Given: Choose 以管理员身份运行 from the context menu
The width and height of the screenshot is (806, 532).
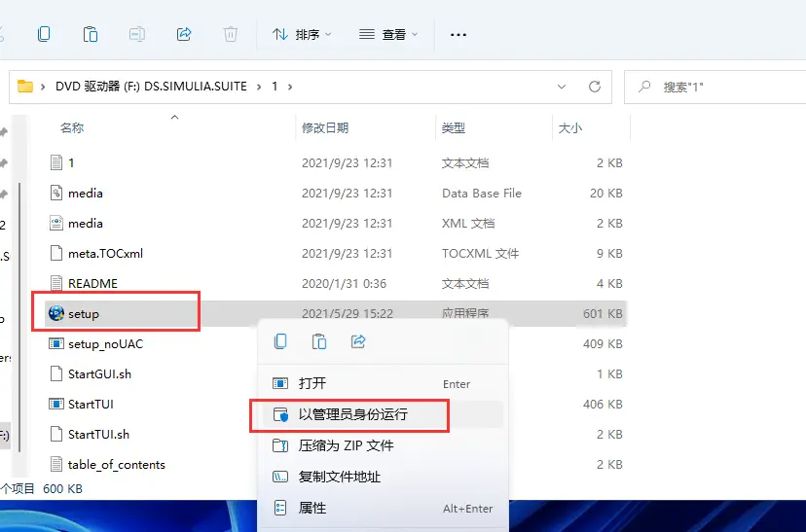Looking at the screenshot, I should [383, 414].
